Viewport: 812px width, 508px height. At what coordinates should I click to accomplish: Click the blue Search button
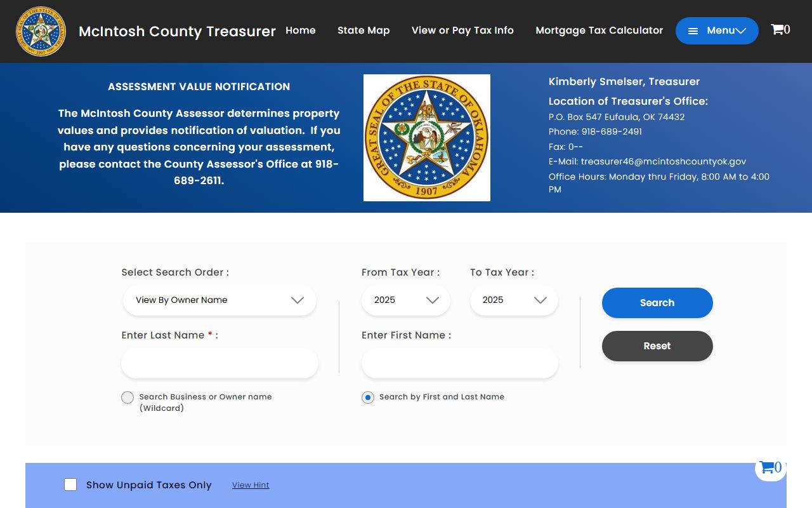657,303
